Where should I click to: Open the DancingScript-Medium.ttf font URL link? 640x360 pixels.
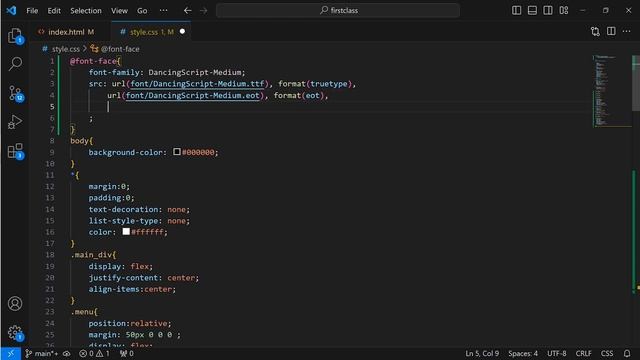[198, 84]
